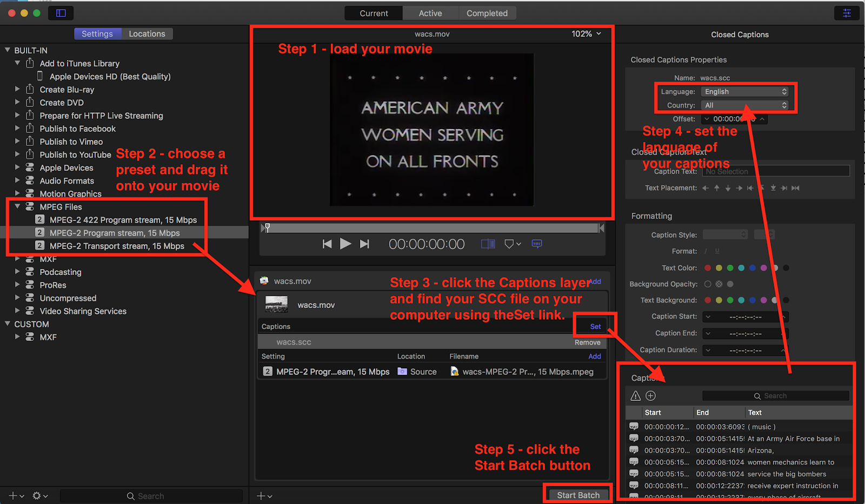
Task: Jump to the end of the clip
Action: pos(364,244)
